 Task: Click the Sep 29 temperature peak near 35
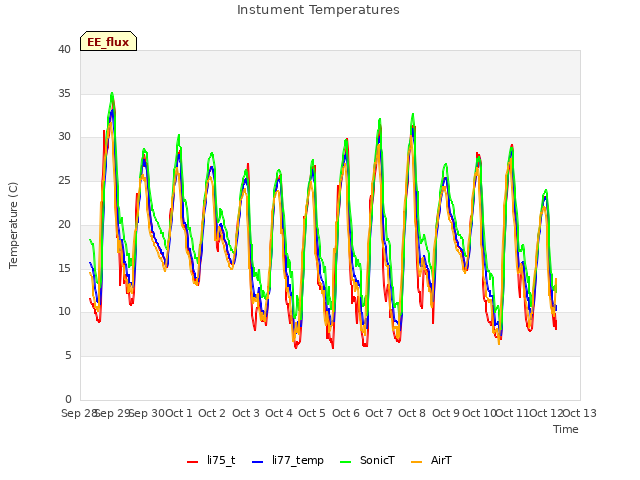coord(112,95)
